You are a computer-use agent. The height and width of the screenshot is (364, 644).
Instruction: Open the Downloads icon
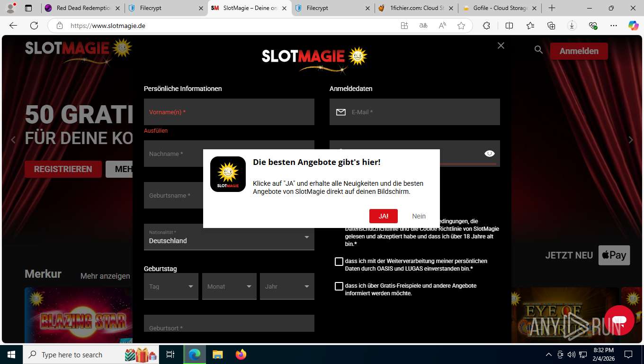click(x=572, y=26)
